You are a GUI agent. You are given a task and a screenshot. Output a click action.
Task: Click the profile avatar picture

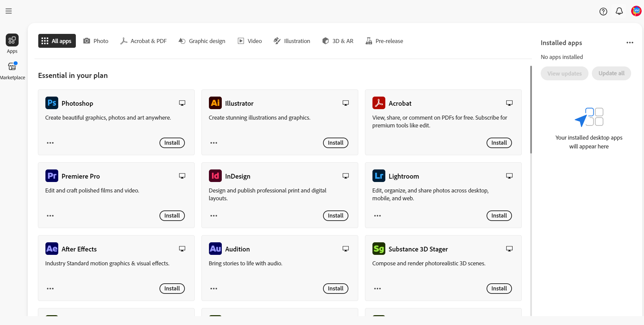[x=636, y=11]
